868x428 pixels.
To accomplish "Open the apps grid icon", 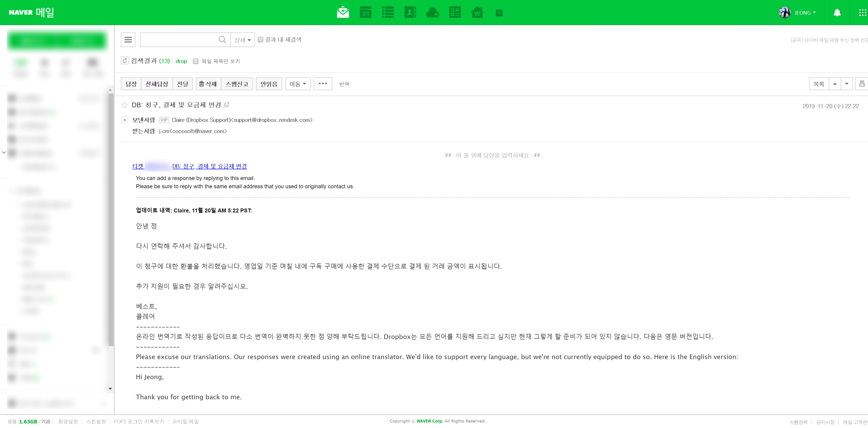I will tap(862, 13).
